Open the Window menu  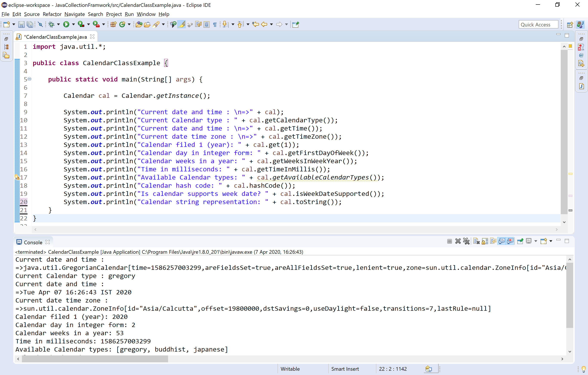[x=146, y=14]
